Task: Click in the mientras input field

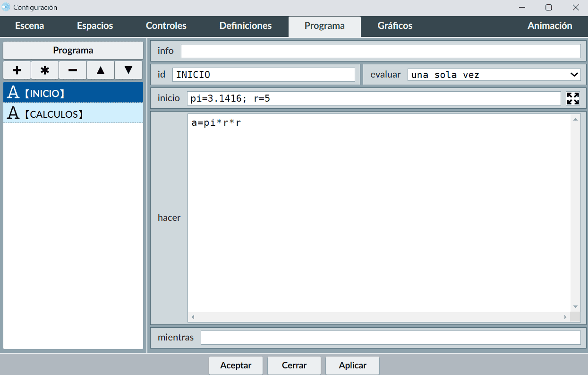Action: (390, 338)
